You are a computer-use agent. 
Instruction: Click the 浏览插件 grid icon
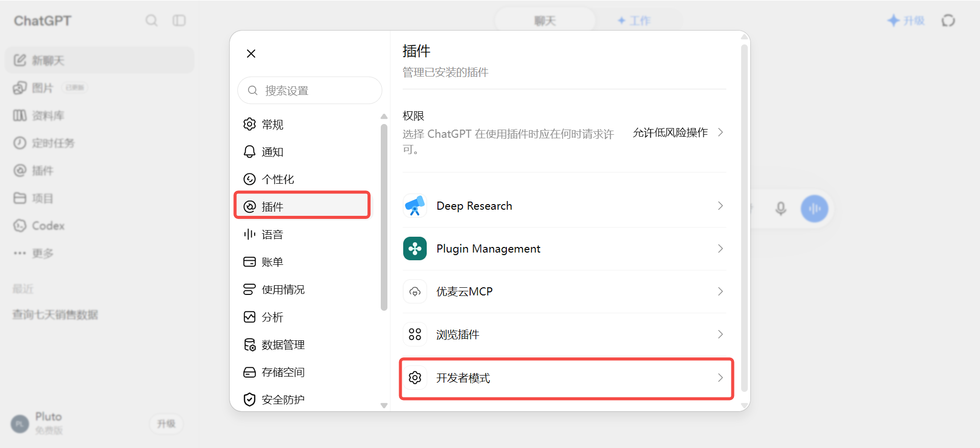point(415,334)
